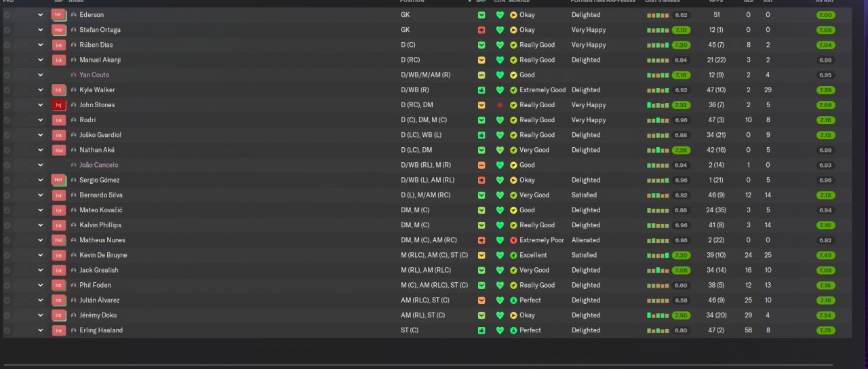The width and height of the screenshot is (868, 369).
Task: Open the dropdown chevron for Manuel Akanji
Action: 40,60
